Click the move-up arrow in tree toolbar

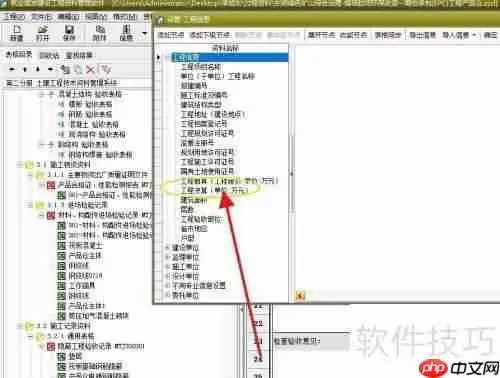(25, 69)
